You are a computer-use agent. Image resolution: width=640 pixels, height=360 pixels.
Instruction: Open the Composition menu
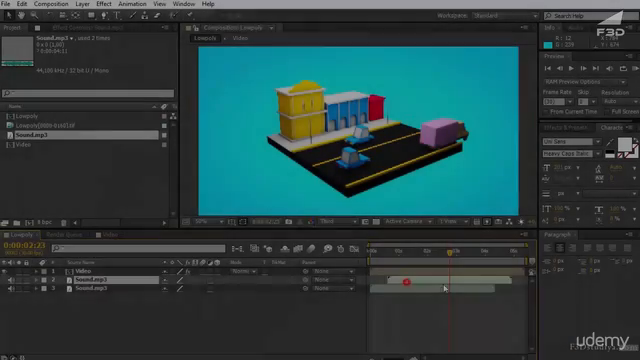tap(51, 4)
